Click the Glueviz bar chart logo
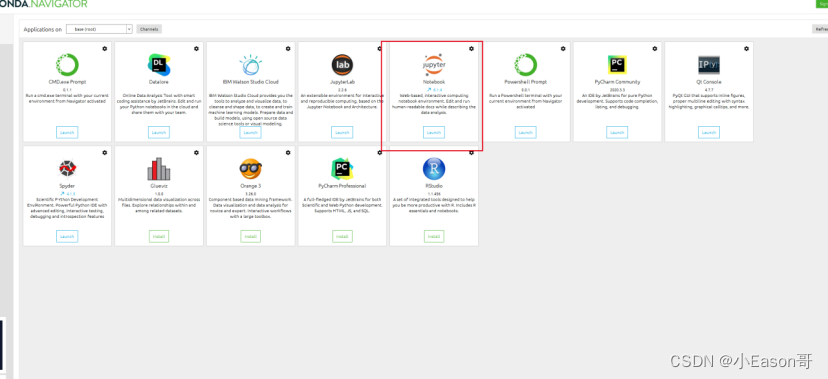Screen dimensions: 828x379 tap(158, 168)
